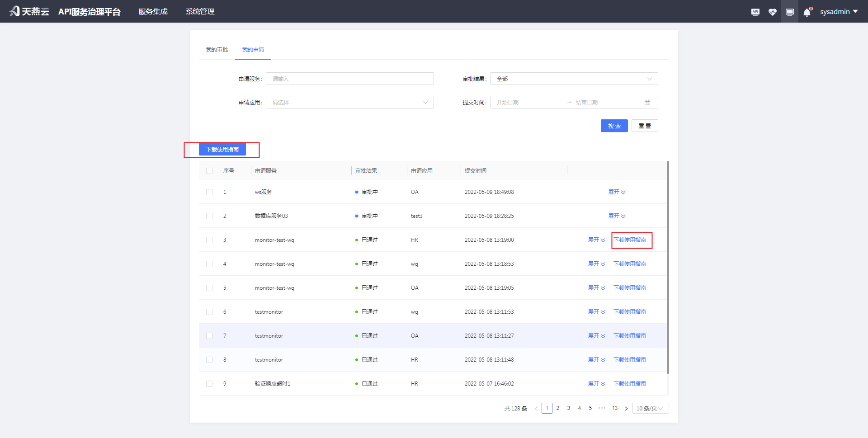This screenshot has height=438, width=868.
Task: Click the health monitoring heart icon
Action: pyautogui.click(x=773, y=11)
